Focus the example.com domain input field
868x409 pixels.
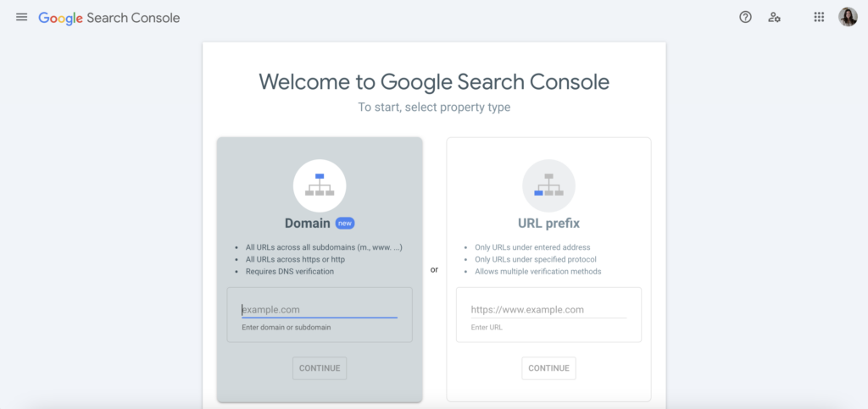320,310
